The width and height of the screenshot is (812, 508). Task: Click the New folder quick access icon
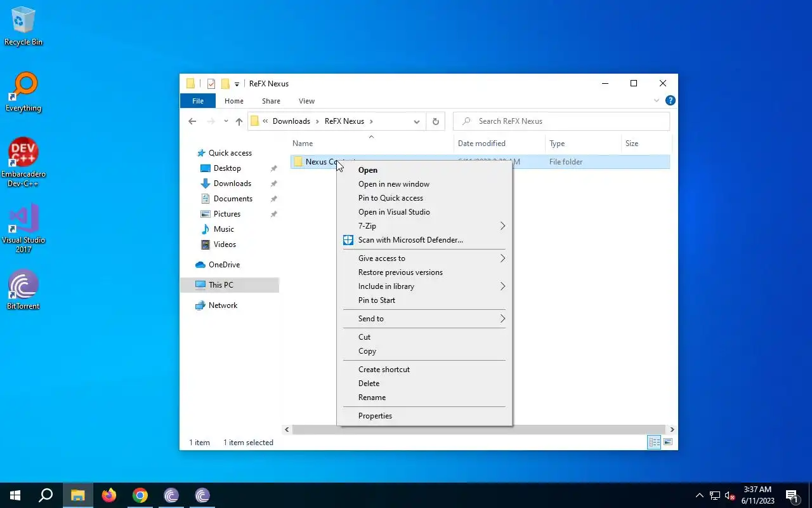pyautogui.click(x=225, y=84)
